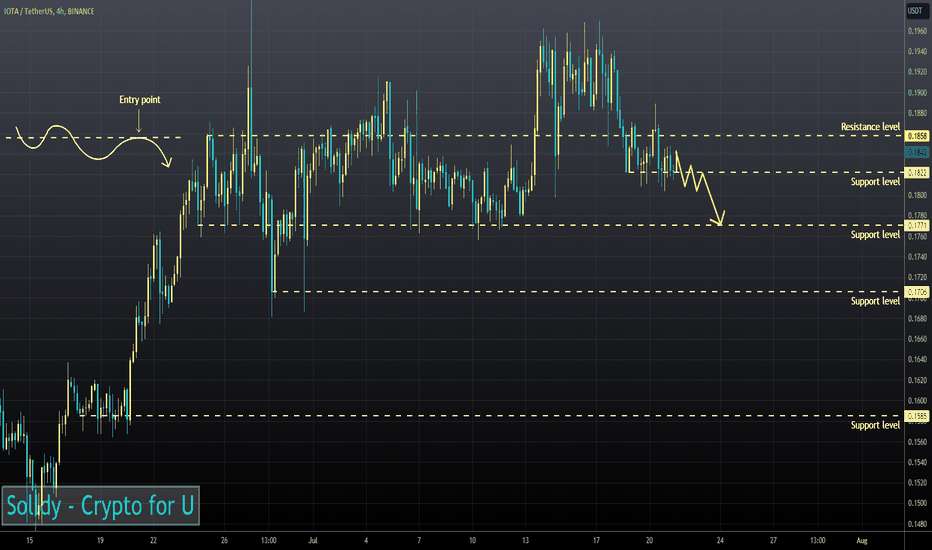Click the 0.1771 support price tag
Image resolution: width=932 pixels, height=550 pixels.
click(x=917, y=225)
